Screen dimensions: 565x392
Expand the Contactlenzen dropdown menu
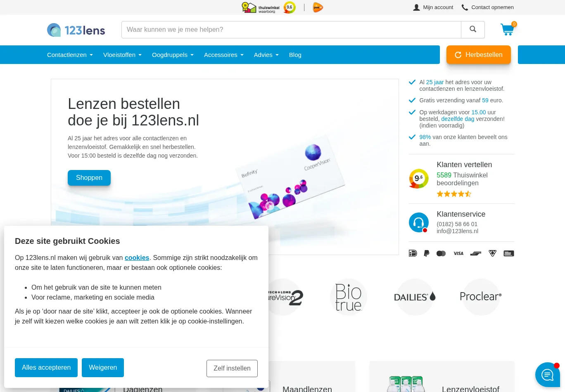(70, 55)
